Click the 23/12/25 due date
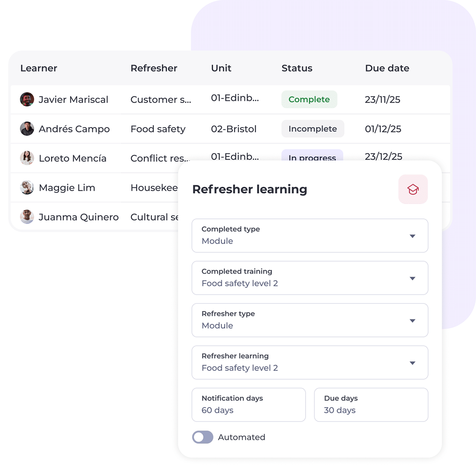 [384, 156]
